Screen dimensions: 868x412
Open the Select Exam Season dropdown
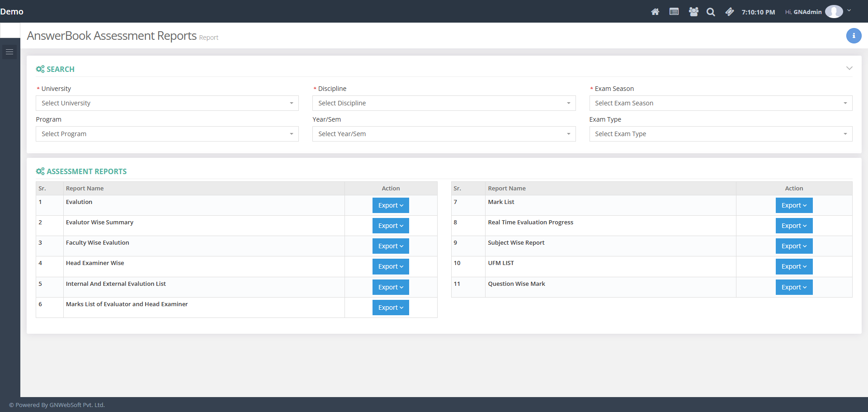(720, 103)
